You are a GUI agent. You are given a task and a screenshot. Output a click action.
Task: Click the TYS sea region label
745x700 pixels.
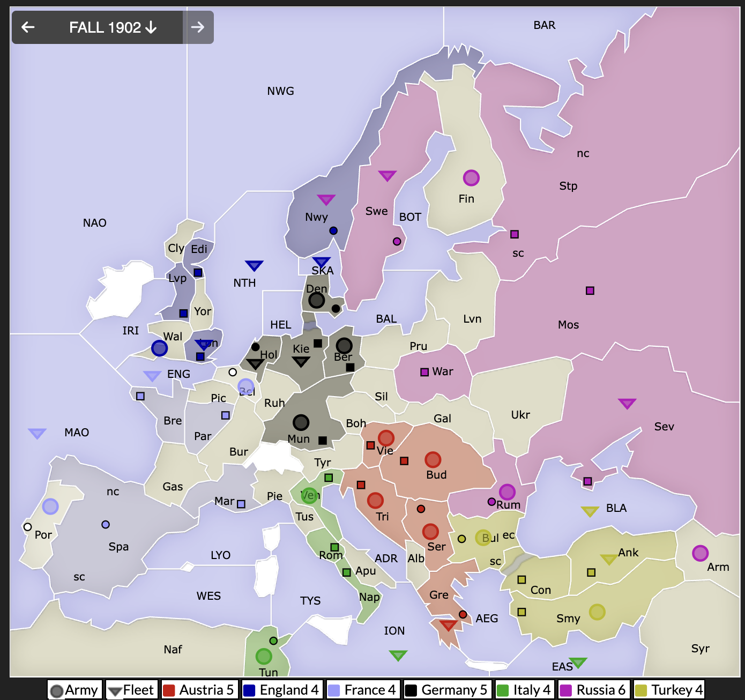310,601
